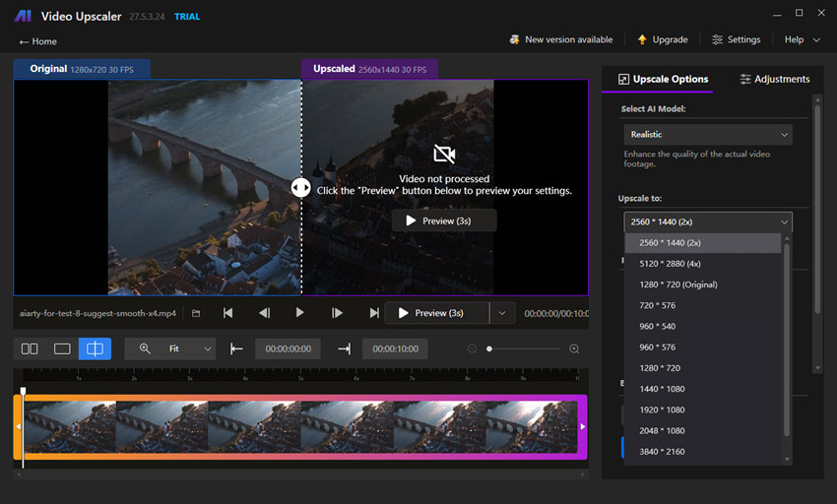837x504 pixels.
Task: Switch to single view mode
Action: [62, 348]
